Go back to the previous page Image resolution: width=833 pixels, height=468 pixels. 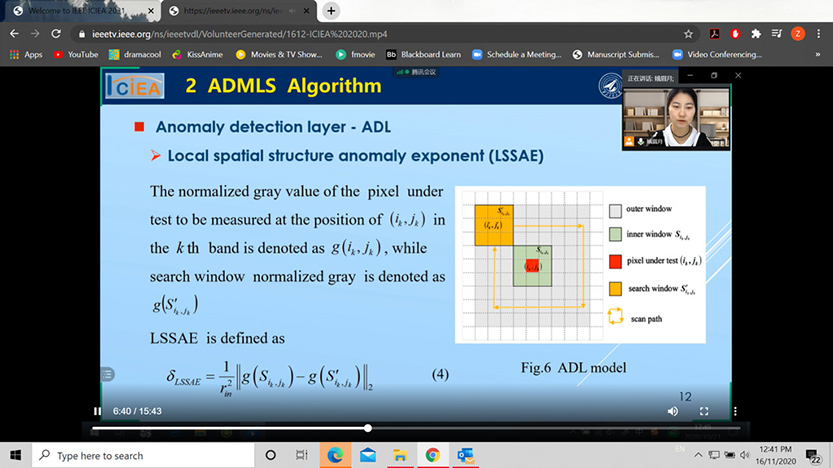click(14, 33)
